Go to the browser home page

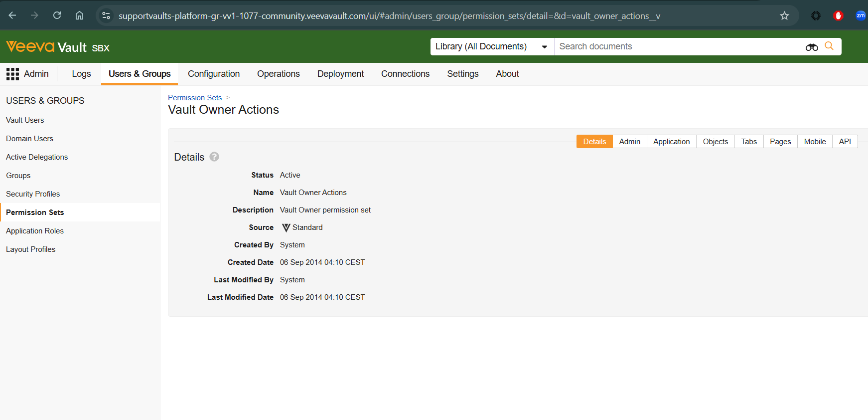click(79, 15)
